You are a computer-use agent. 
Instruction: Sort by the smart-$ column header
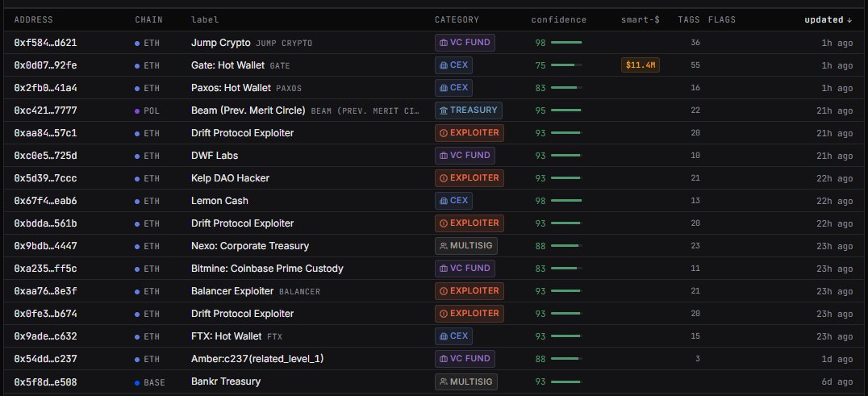[x=640, y=20]
